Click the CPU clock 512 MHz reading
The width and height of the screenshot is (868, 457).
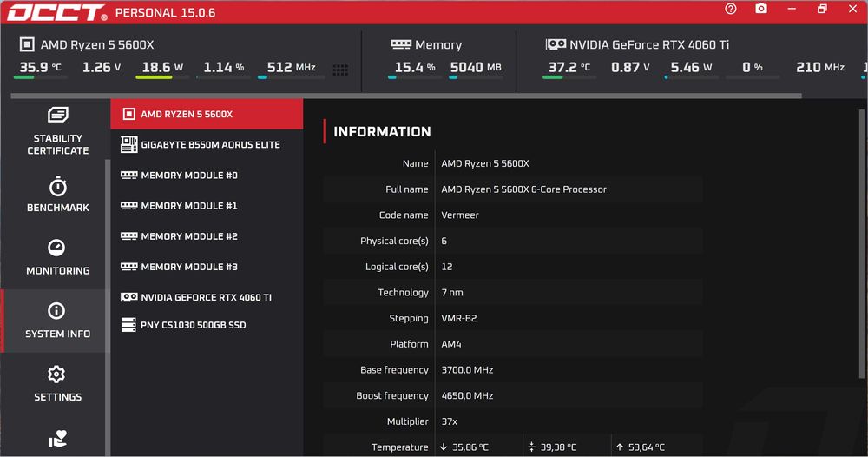[x=291, y=67]
